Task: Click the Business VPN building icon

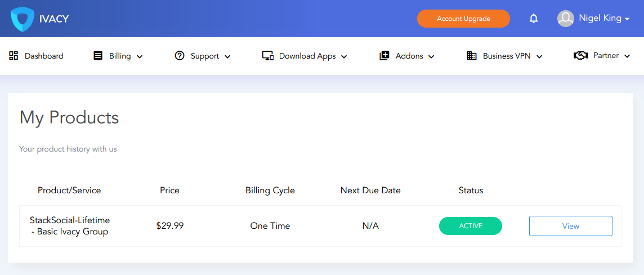Action: click(472, 56)
